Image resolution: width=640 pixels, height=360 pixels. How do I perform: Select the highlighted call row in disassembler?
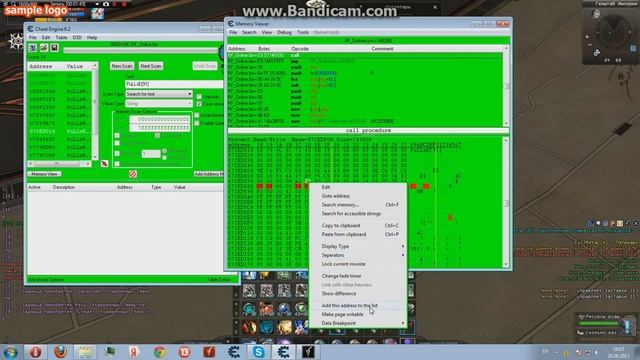point(365,55)
